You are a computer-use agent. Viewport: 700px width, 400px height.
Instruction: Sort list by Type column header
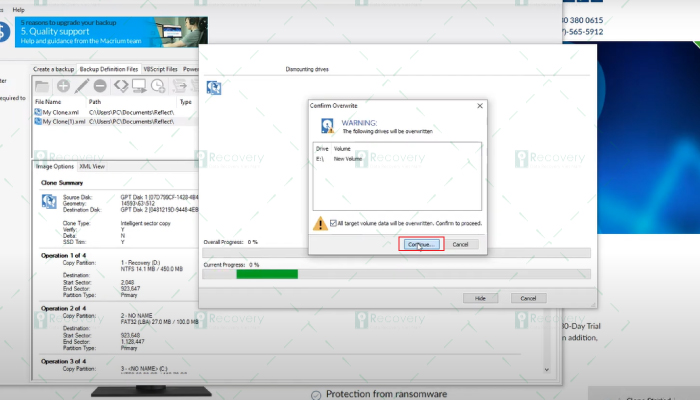tap(188, 102)
